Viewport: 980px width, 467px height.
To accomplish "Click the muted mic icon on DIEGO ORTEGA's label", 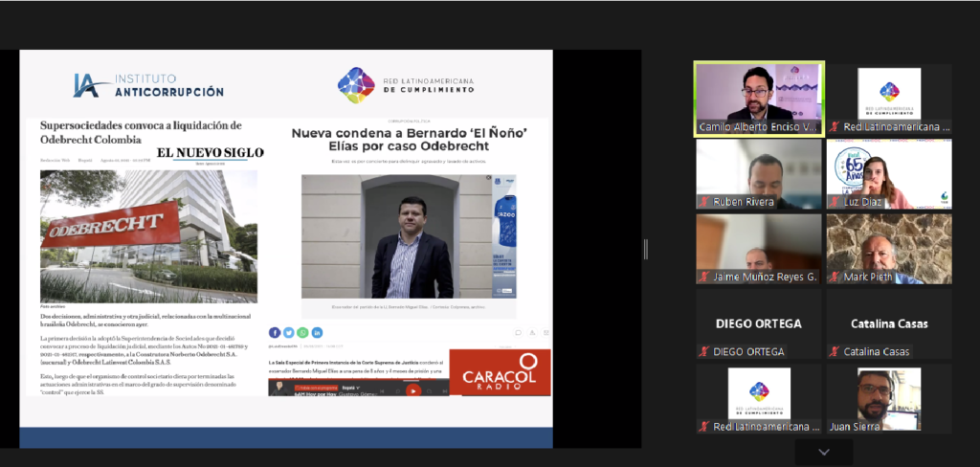I will point(704,351).
